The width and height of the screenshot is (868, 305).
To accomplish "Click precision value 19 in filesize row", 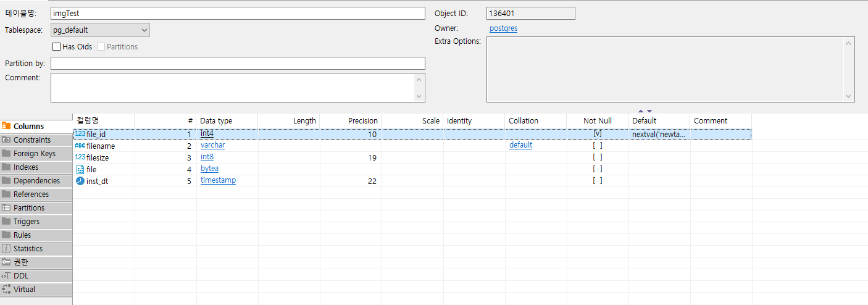I will coord(372,157).
